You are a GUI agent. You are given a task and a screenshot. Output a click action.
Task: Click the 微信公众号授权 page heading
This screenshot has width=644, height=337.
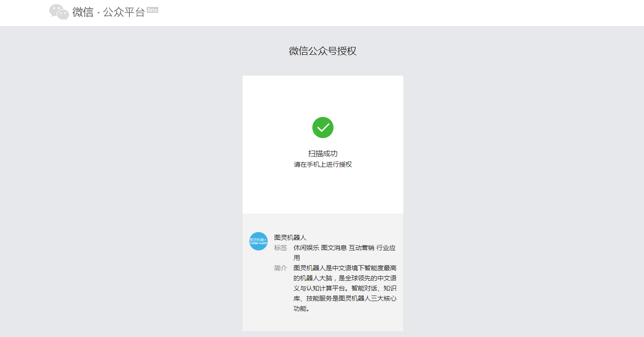(x=322, y=51)
